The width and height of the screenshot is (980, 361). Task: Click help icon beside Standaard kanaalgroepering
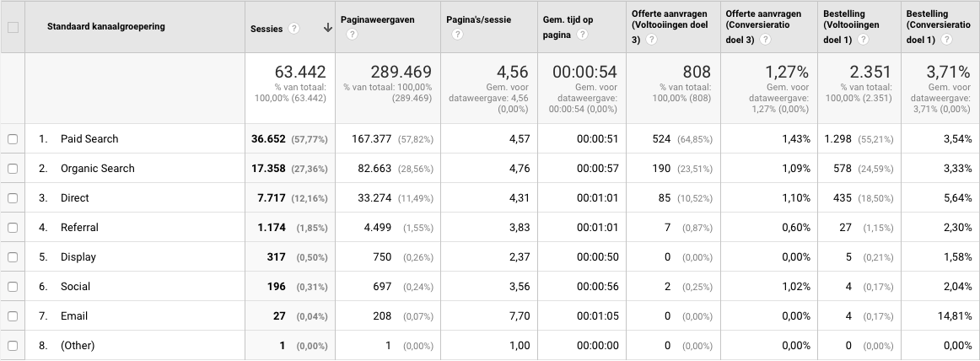[x=176, y=27]
